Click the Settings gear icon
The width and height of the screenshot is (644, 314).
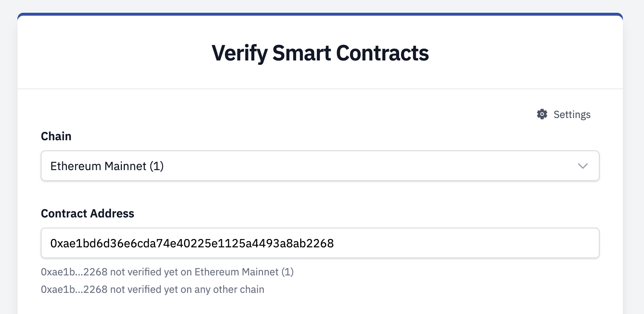(542, 114)
